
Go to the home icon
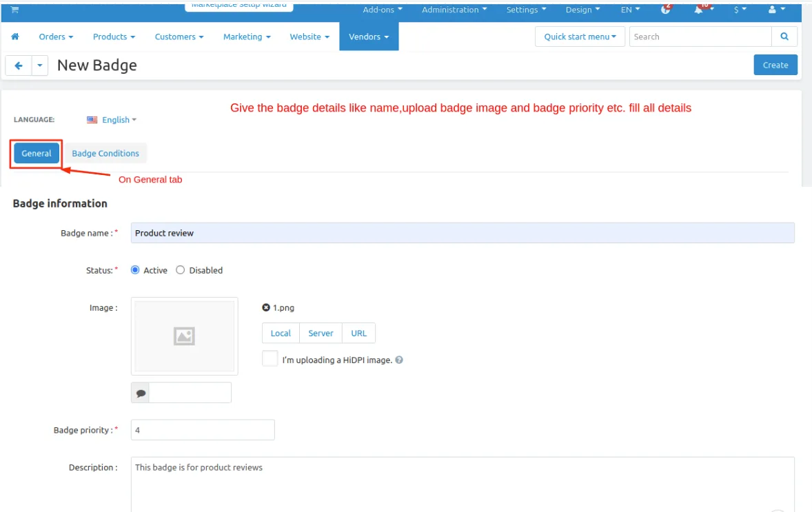pos(15,37)
